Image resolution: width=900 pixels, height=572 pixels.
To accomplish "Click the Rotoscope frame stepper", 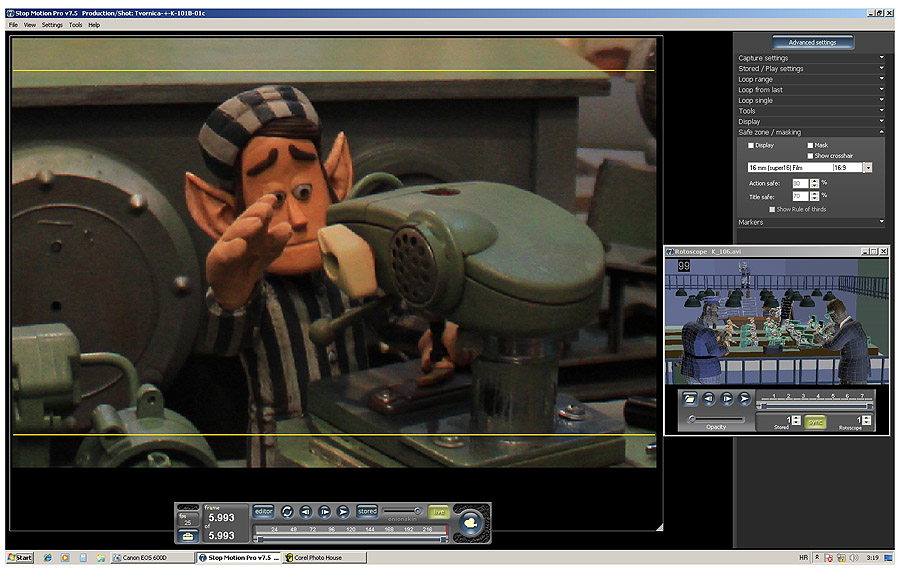I will point(866,421).
